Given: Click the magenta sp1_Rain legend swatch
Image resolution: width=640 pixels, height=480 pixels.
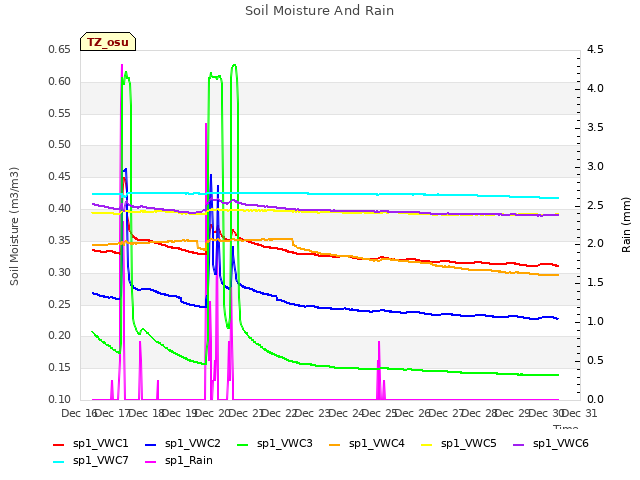Looking at the screenshot, I should point(151,462).
